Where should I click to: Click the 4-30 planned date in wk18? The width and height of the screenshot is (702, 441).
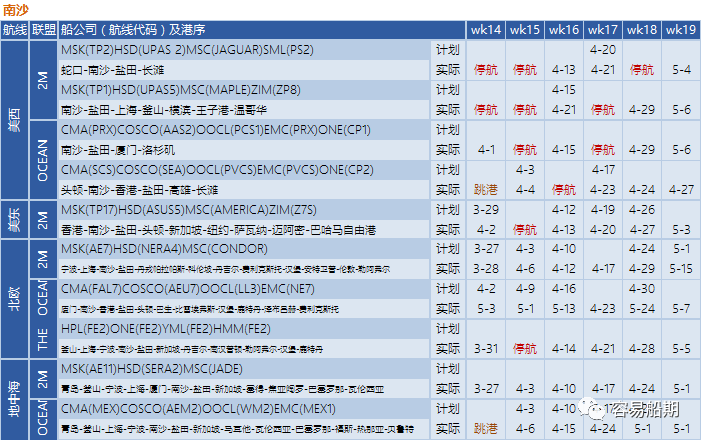pos(642,289)
